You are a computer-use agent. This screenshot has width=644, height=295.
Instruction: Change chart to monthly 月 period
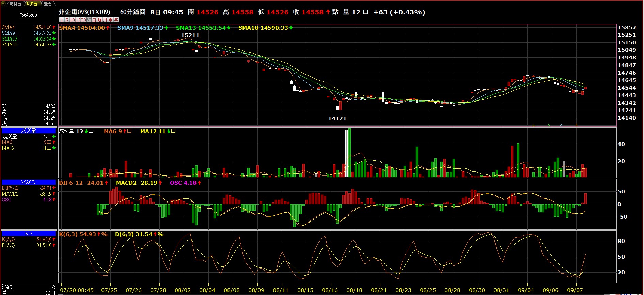point(105,20)
